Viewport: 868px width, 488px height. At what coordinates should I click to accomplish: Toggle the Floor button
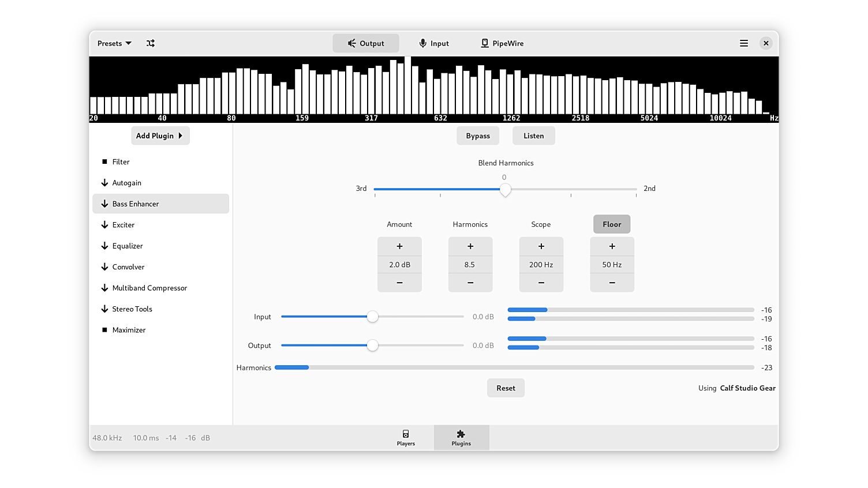(612, 224)
